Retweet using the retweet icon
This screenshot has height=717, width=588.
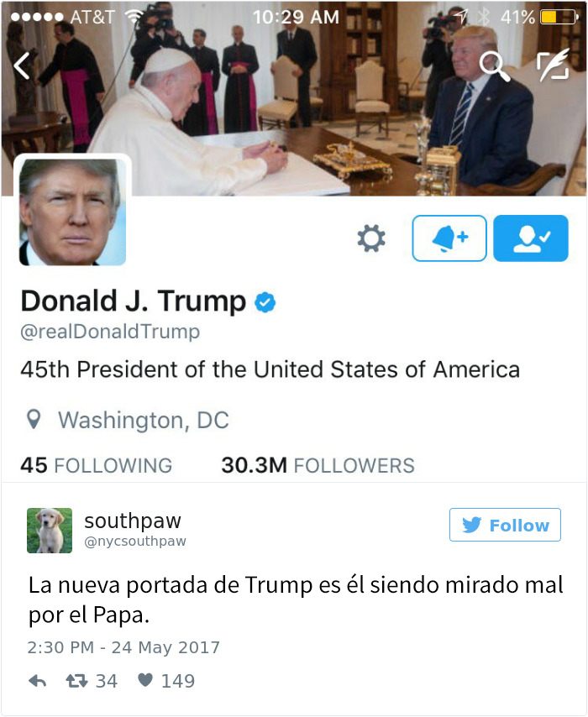point(77,682)
